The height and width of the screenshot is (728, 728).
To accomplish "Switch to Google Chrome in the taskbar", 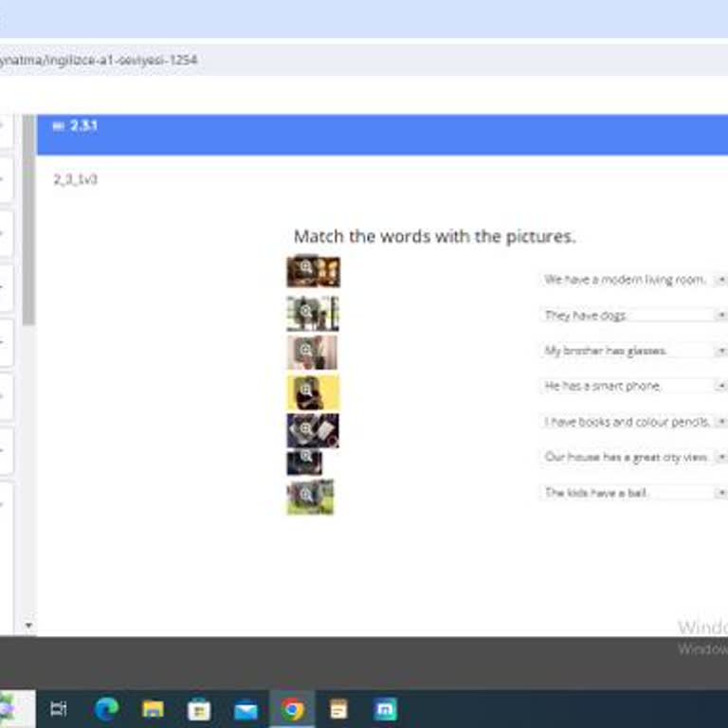I will (293, 709).
